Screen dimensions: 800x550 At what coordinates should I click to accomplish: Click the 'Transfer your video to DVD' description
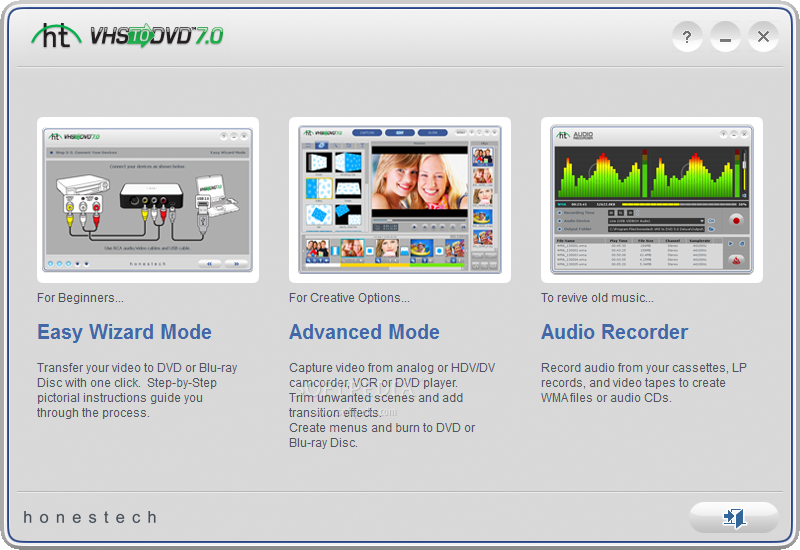pyautogui.click(x=137, y=390)
